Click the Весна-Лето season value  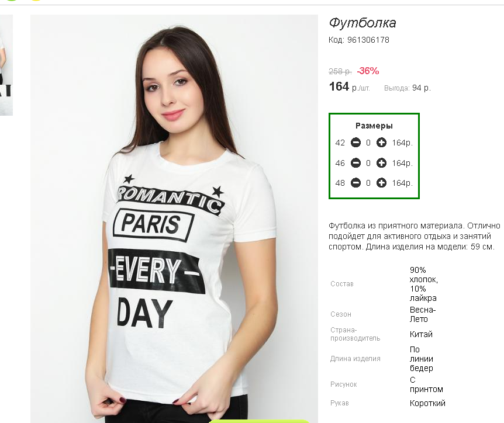423,314
